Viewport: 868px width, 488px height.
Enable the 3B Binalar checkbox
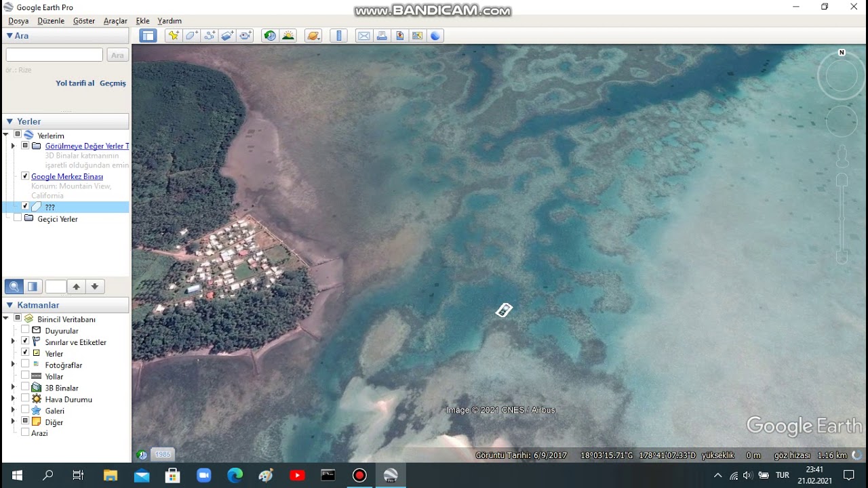(25, 387)
